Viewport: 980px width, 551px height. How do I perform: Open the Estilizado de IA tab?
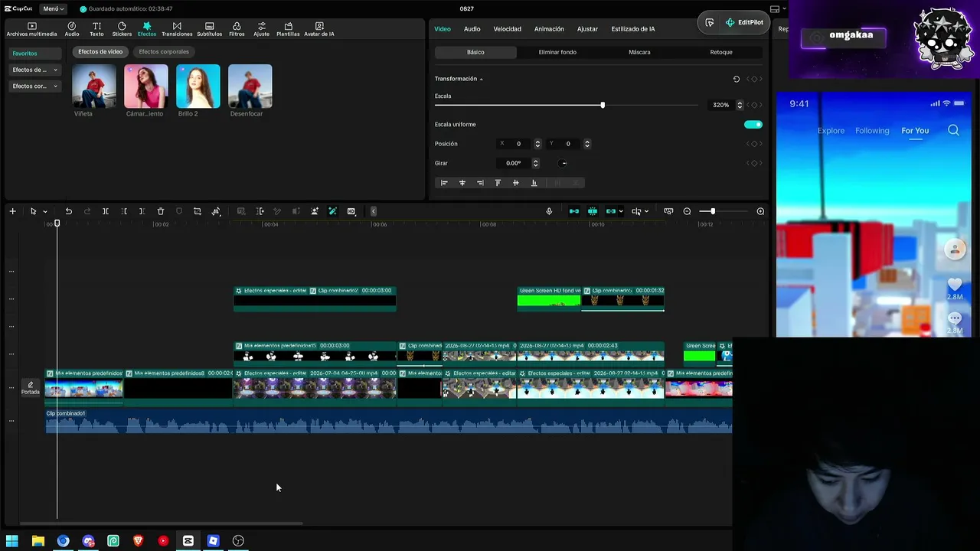tap(633, 29)
